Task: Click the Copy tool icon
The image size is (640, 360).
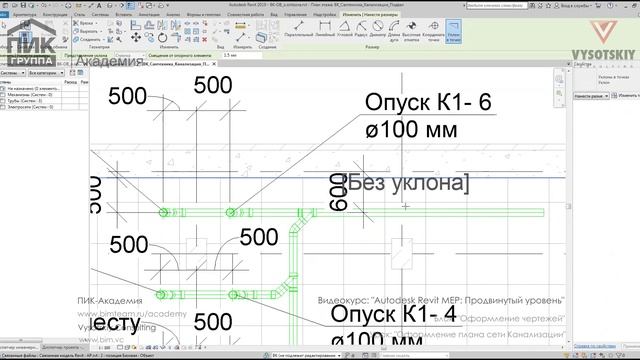Action: pos(149,38)
